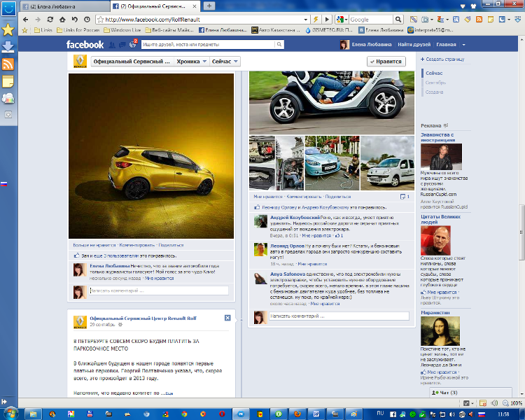
Task: Open the notes panel in browser sidebar
Action: pyautogui.click(x=8, y=81)
